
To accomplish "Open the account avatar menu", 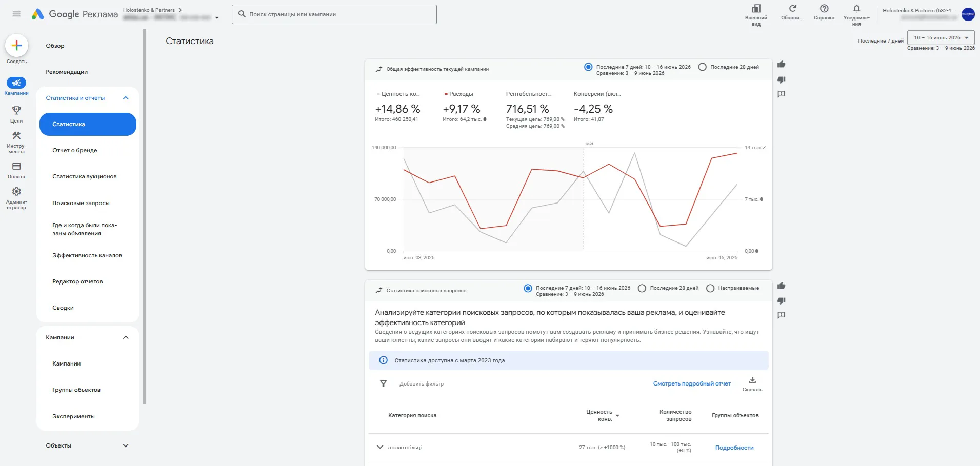I will pos(968,14).
